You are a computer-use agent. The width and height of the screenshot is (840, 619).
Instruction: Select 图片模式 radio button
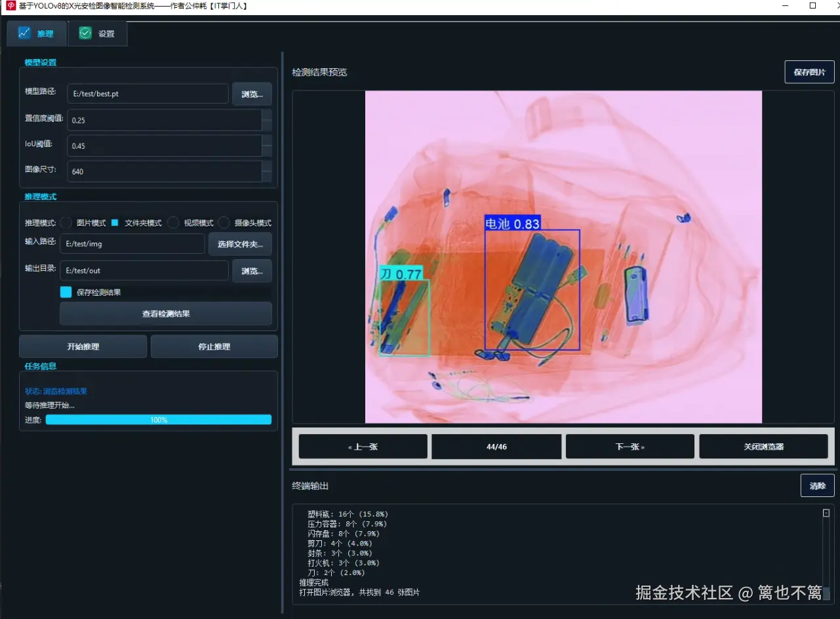click(x=66, y=223)
